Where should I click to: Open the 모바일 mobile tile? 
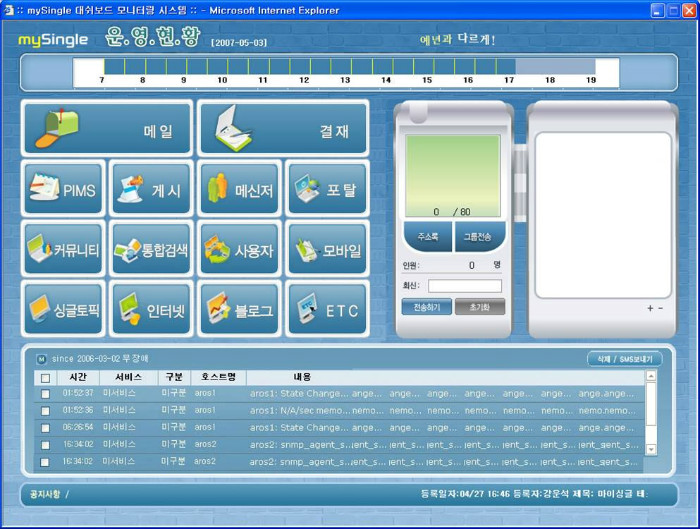click(x=328, y=249)
